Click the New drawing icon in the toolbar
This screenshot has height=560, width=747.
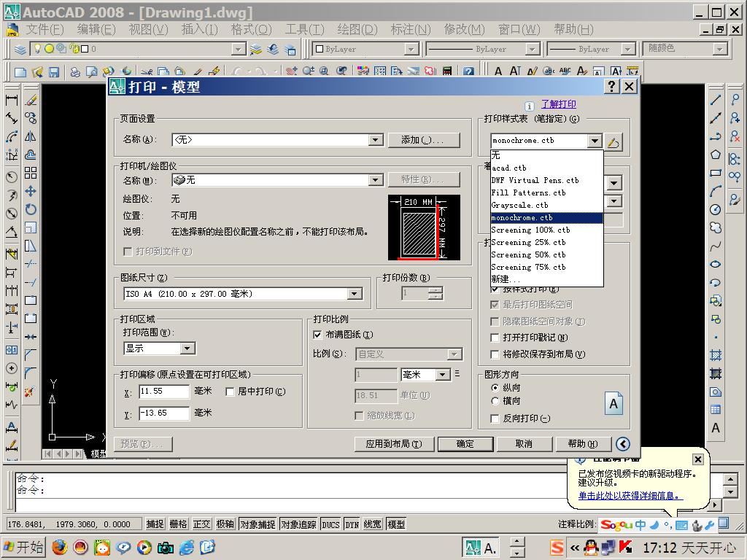click(20, 72)
